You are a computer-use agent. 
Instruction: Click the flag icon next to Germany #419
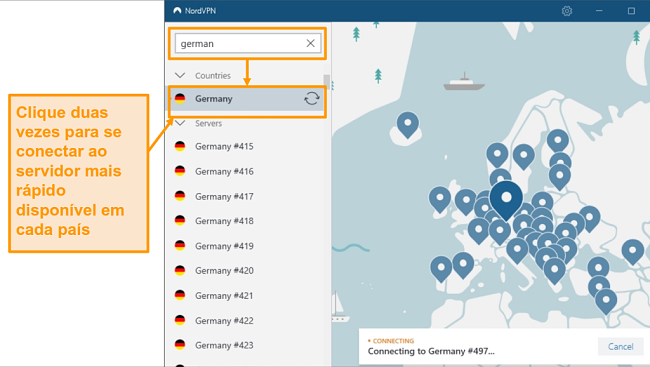(x=180, y=245)
